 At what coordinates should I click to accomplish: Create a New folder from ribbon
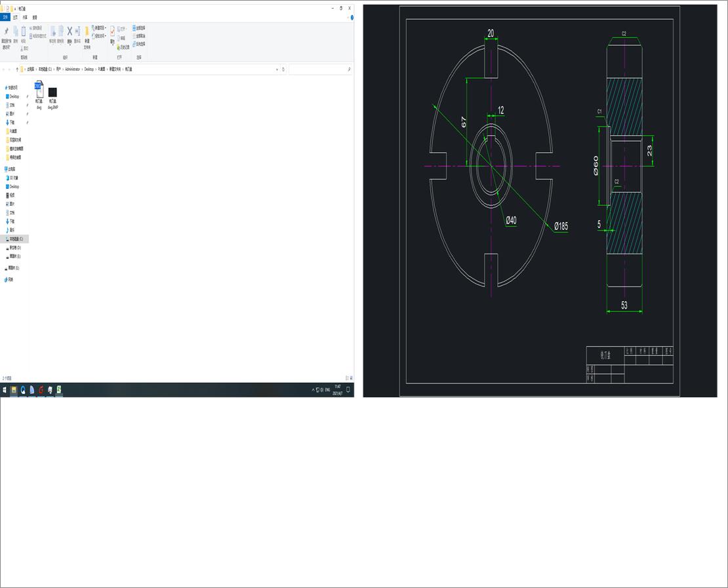point(87,38)
